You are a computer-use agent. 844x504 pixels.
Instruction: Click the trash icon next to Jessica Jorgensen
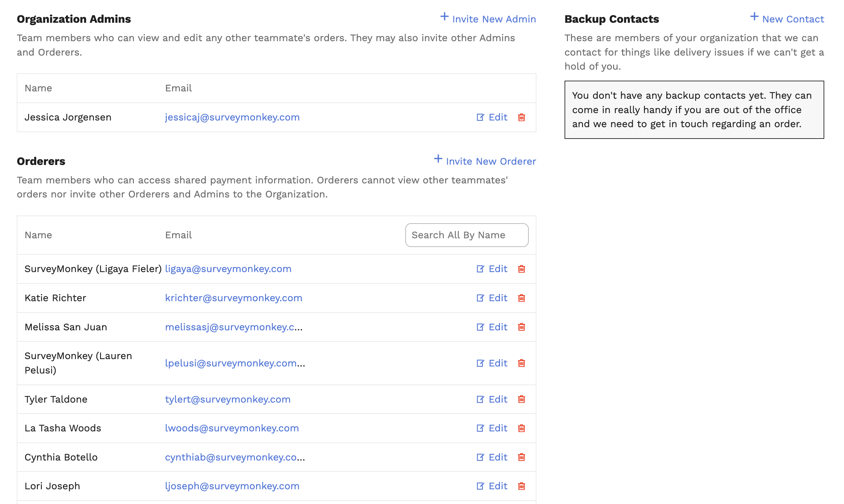(522, 117)
